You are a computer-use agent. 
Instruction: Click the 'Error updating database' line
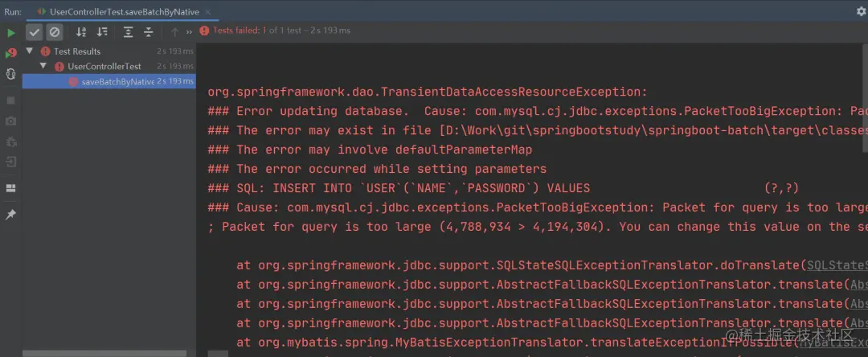pyautogui.click(x=538, y=111)
